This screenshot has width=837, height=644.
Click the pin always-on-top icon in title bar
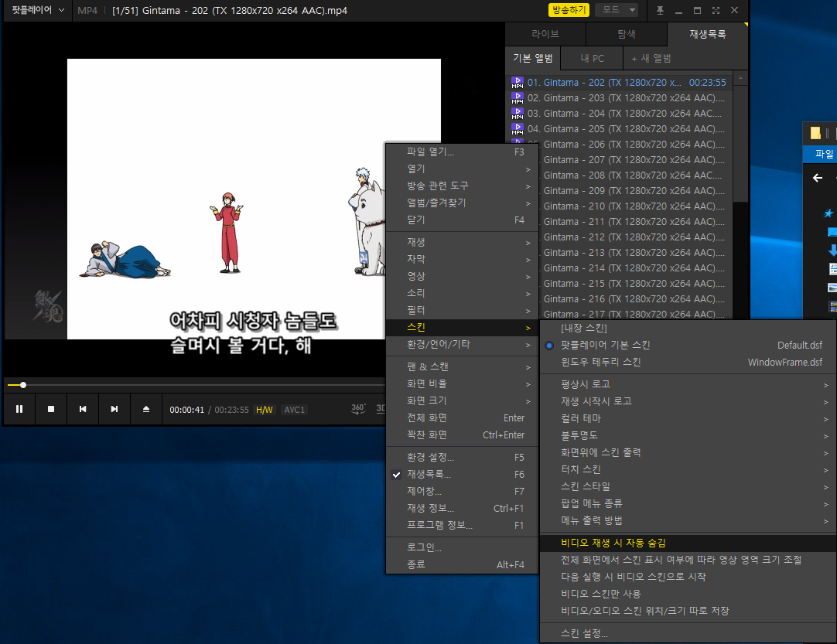point(660,10)
